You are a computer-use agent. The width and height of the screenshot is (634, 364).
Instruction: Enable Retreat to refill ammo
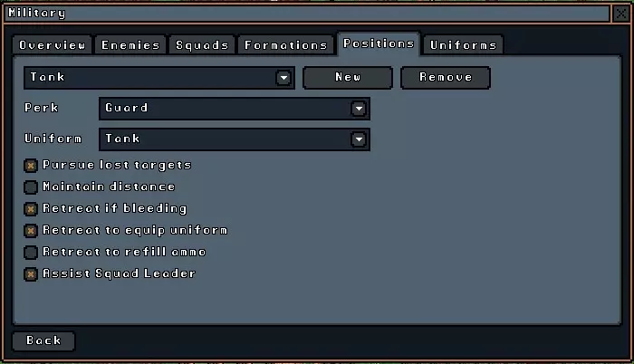(31, 253)
